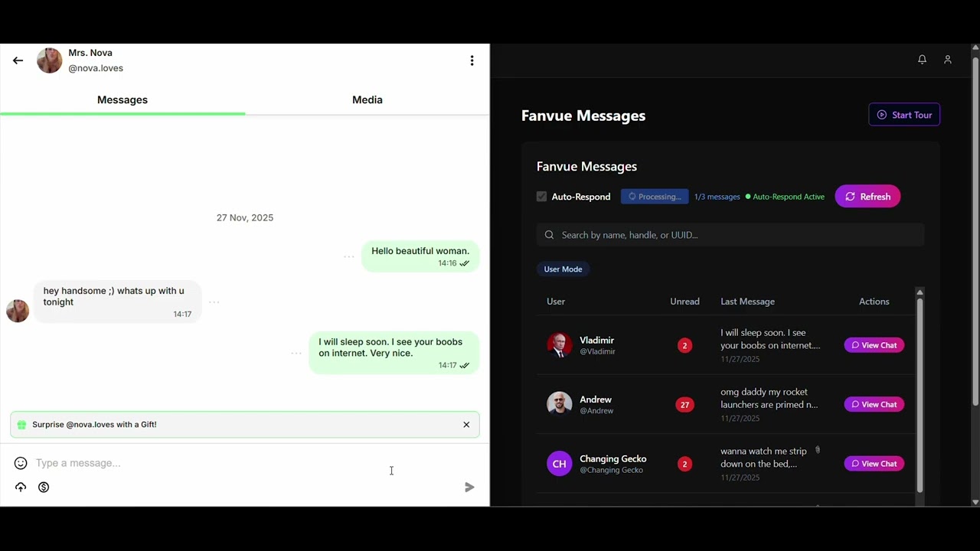Focus the 'Type a message...' field
Screen dimensions: 980x551
(x=245, y=463)
